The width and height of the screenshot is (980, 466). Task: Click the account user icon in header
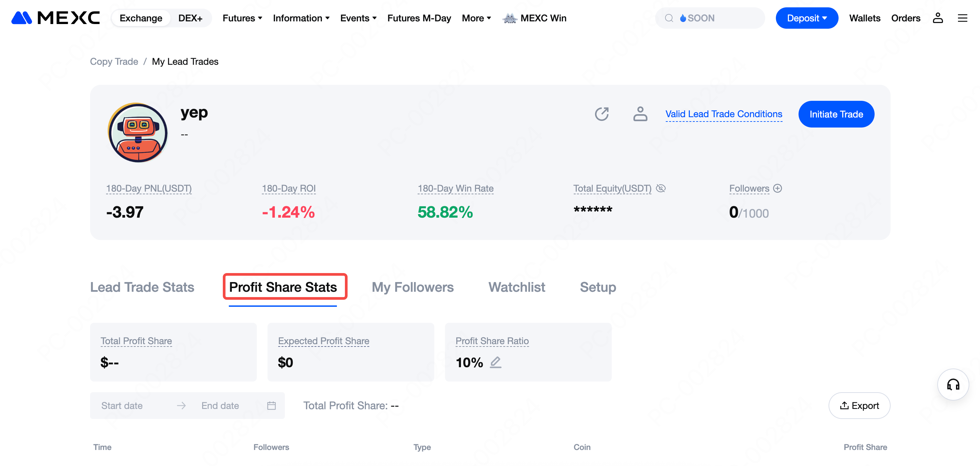click(938, 18)
